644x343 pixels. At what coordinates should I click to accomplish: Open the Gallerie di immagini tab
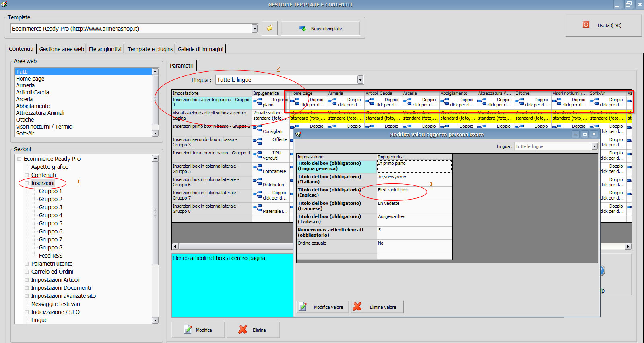pos(200,49)
